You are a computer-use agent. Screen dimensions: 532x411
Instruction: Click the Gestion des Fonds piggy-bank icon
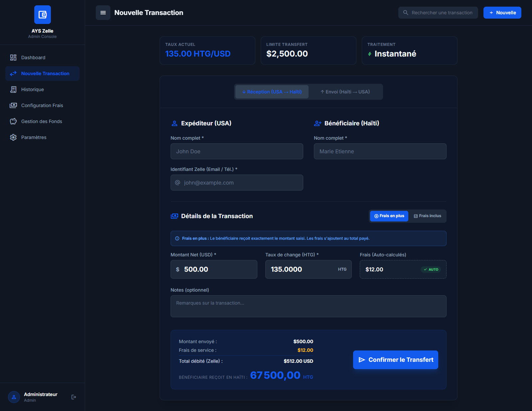pyautogui.click(x=13, y=121)
